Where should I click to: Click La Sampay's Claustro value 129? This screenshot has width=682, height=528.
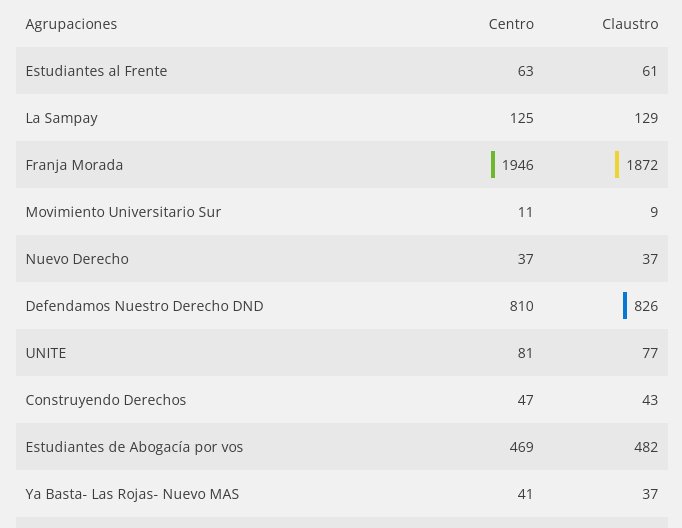[646, 118]
